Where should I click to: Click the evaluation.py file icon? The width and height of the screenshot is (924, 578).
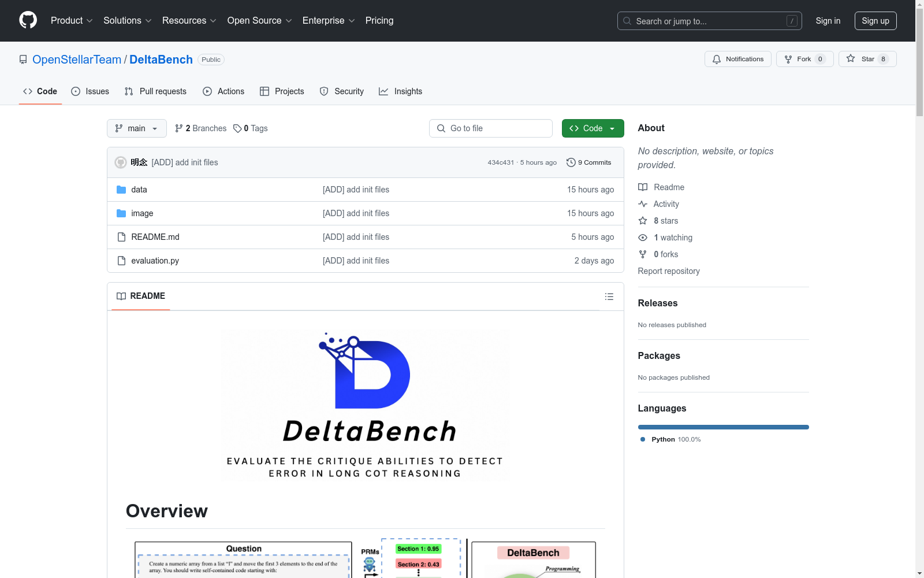pos(121,261)
